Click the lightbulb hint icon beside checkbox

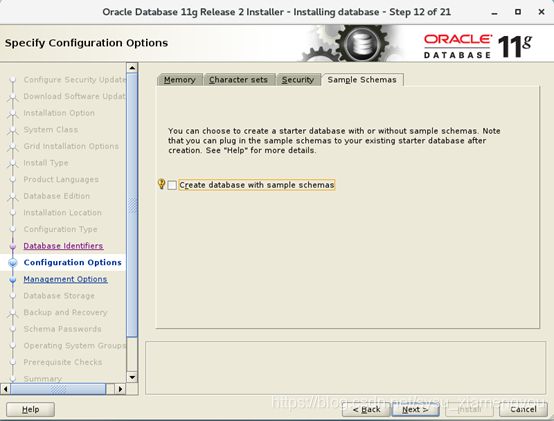point(161,184)
